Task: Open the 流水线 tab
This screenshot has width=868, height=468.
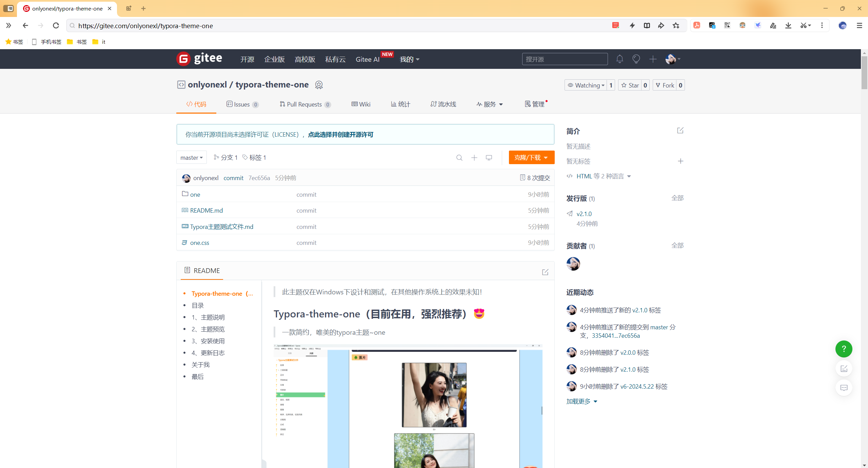Action: (x=443, y=104)
